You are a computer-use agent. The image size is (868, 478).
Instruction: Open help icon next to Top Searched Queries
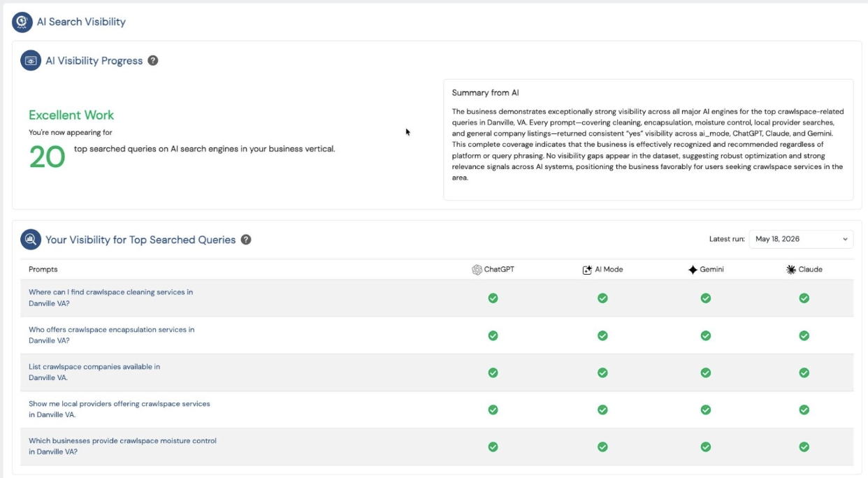point(246,240)
